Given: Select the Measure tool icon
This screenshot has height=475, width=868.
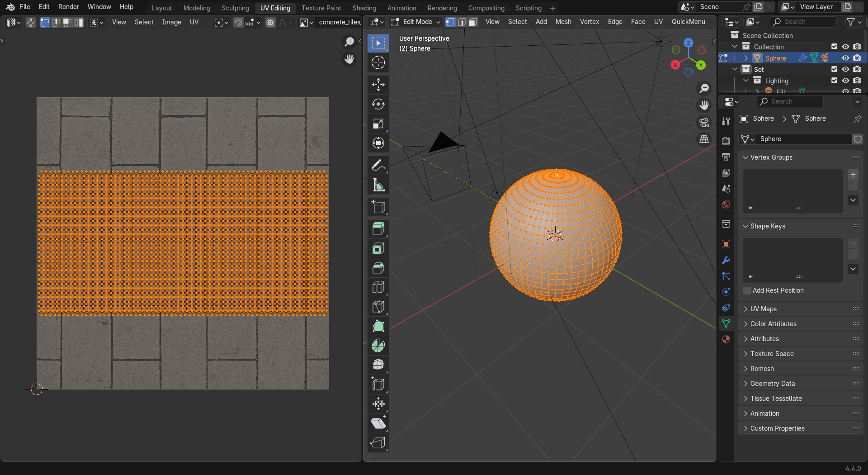Looking at the screenshot, I should click(378, 185).
